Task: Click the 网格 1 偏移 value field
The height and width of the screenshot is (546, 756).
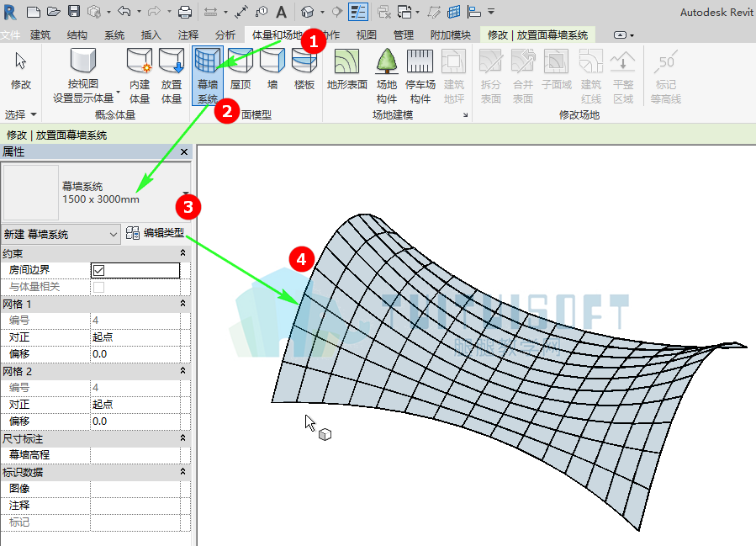Action: (135, 354)
